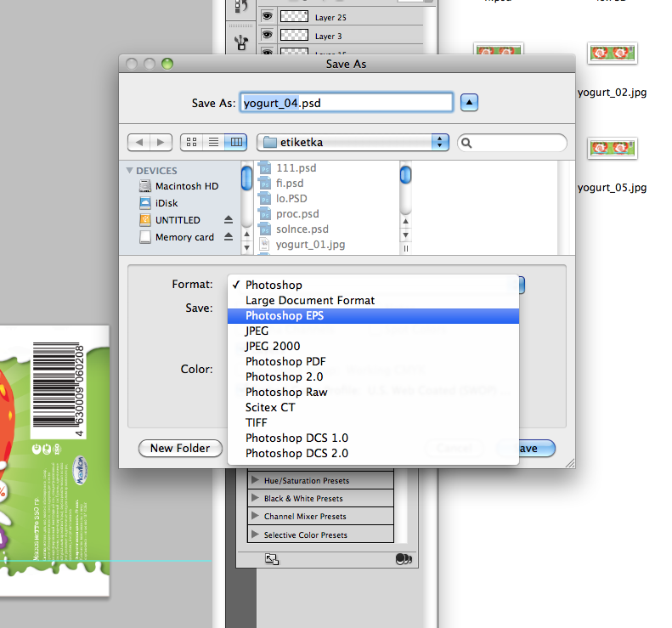Collapse dialog with the blue triangle button

coord(469,103)
